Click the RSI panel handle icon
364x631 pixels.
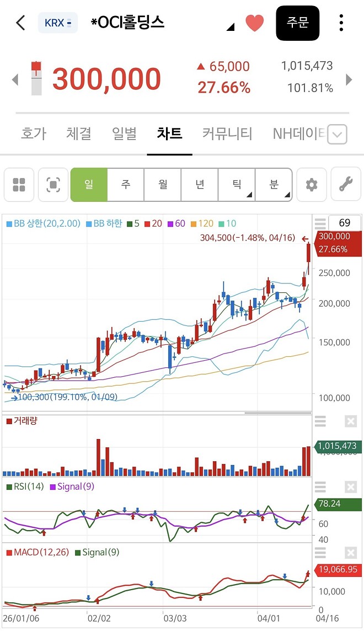coord(320,488)
